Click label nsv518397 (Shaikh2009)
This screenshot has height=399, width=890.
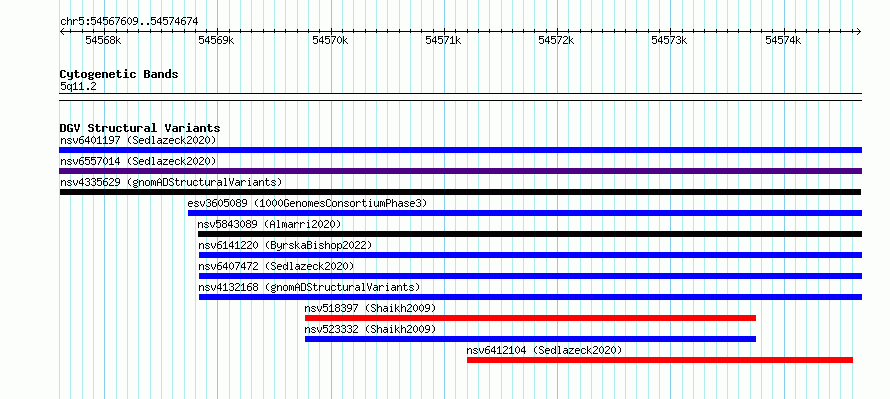coord(370,308)
